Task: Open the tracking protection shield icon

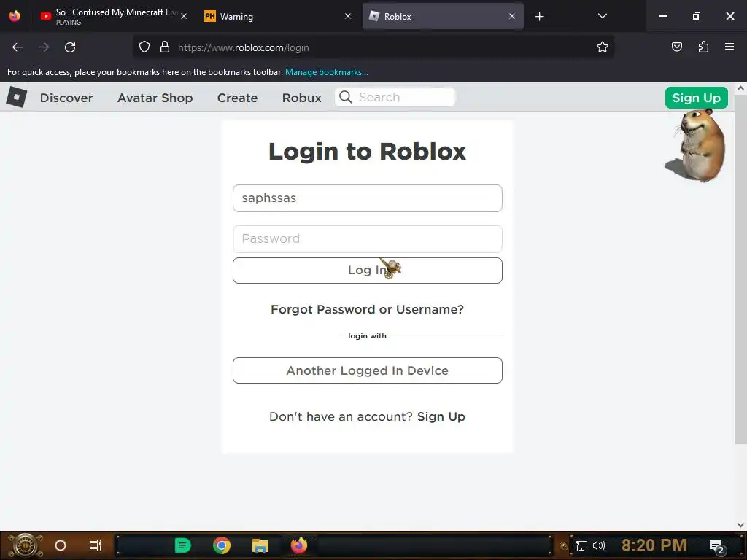Action: point(144,47)
